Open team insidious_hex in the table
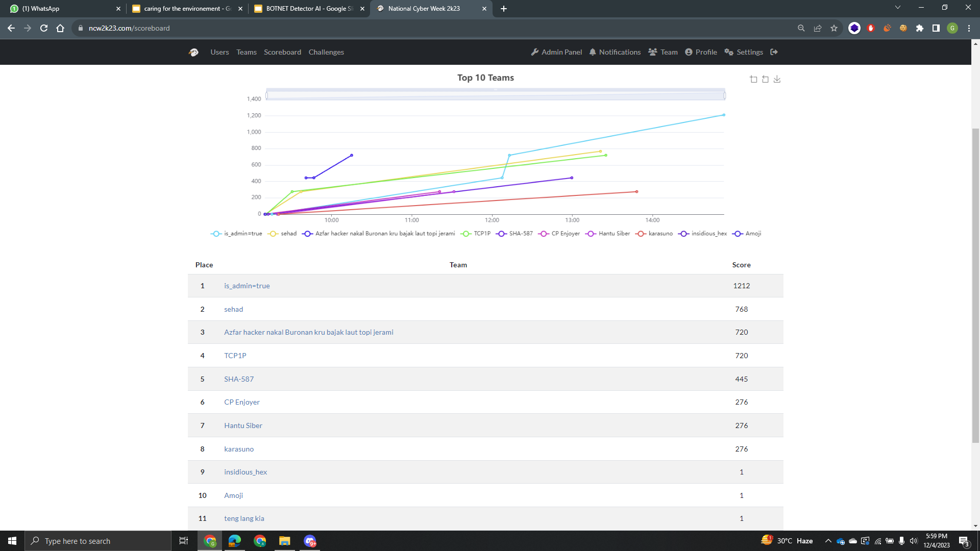This screenshot has width=980, height=551. tap(246, 472)
